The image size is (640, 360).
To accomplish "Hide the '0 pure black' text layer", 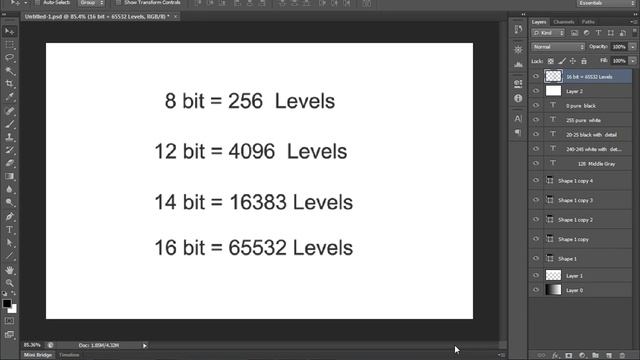I will [536, 106].
